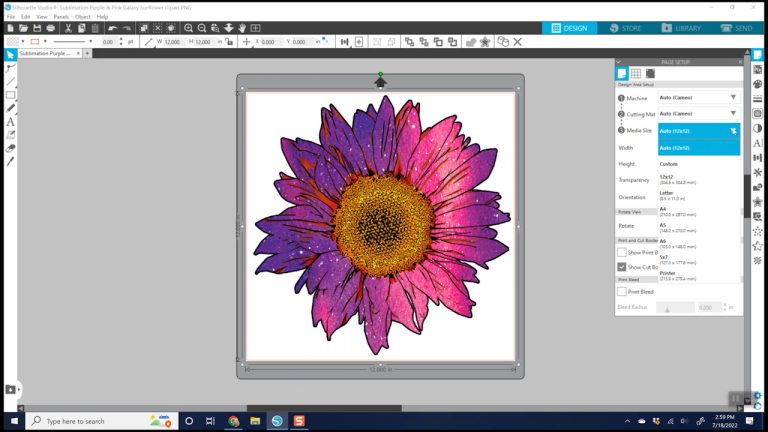The width and height of the screenshot is (768, 432).
Task: Close the Sublimation Purple document tab
Action: tap(78, 53)
